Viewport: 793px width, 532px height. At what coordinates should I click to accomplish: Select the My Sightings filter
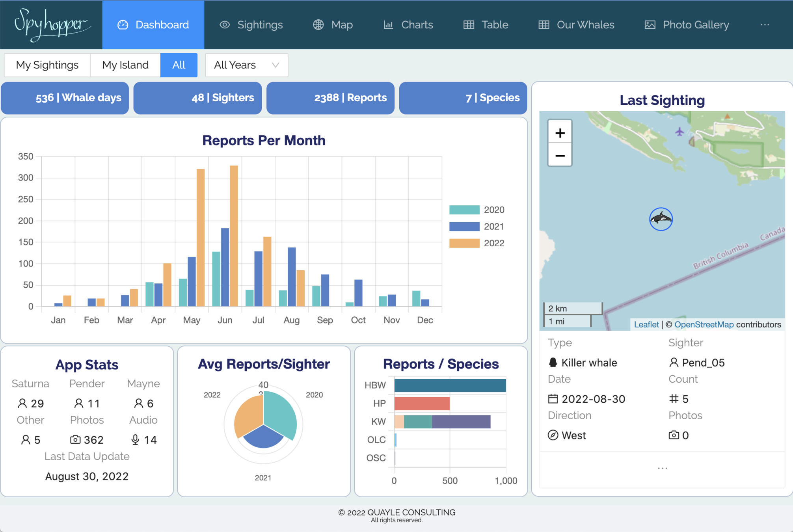[x=47, y=65]
